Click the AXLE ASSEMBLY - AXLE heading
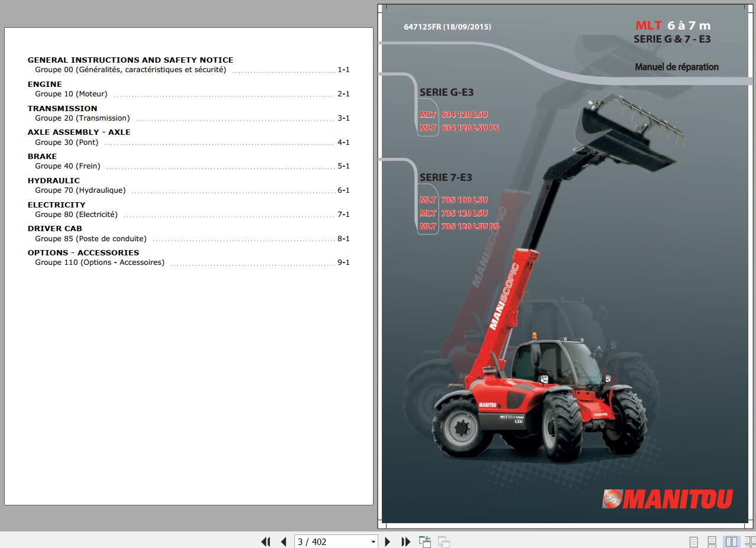 tap(79, 132)
